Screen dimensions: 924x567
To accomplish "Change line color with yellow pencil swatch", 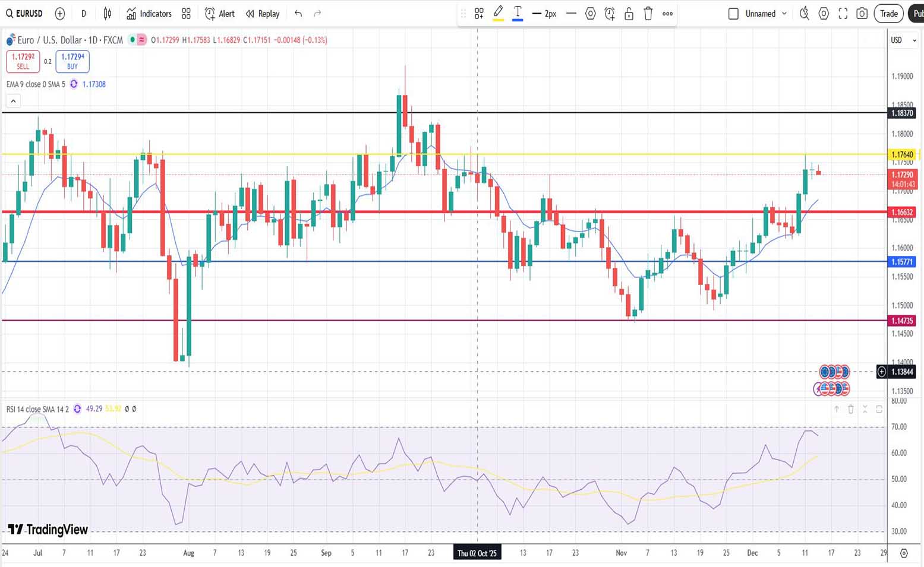I will (x=499, y=14).
